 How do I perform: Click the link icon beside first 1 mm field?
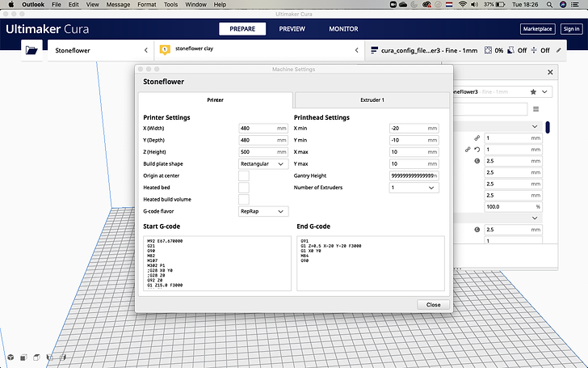[x=477, y=138]
